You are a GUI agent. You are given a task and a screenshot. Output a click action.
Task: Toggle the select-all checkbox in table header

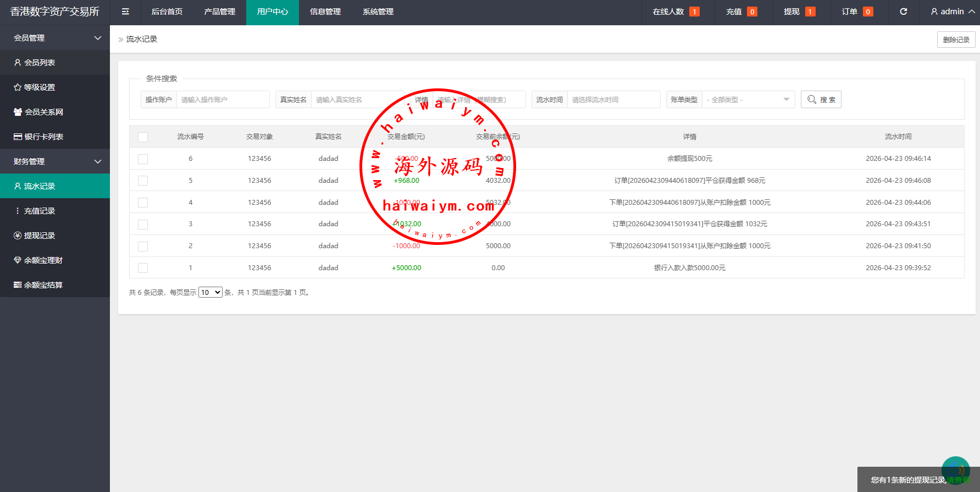click(x=143, y=137)
